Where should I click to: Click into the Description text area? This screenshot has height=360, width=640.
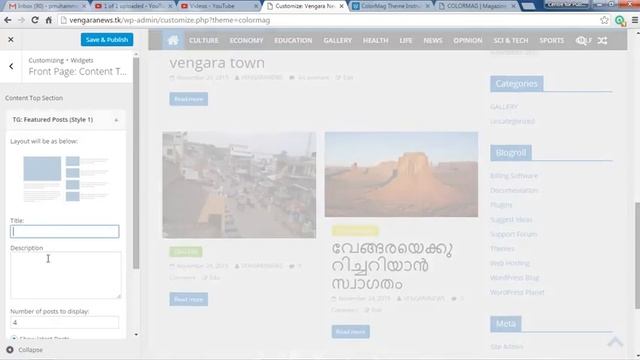point(66,275)
